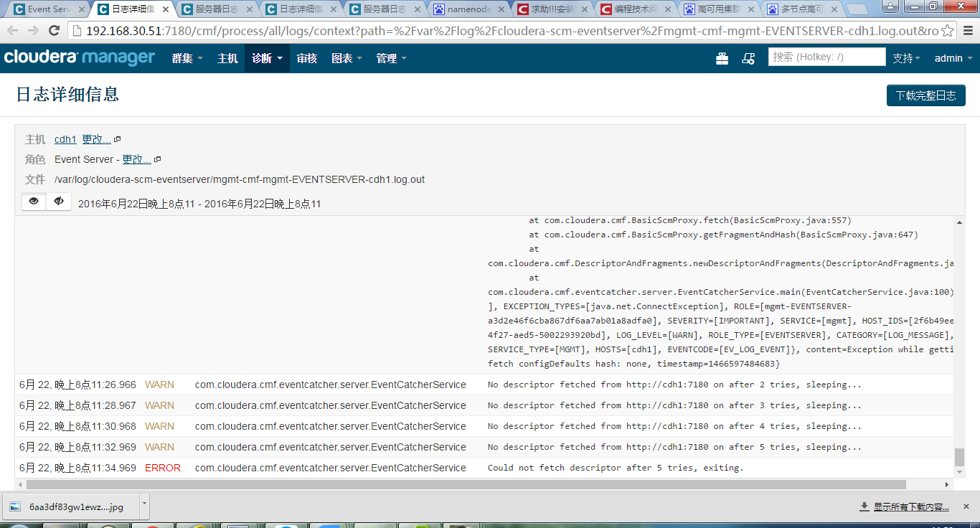
Task: Switch to the 编程技术问 browser tab
Action: tap(636, 9)
